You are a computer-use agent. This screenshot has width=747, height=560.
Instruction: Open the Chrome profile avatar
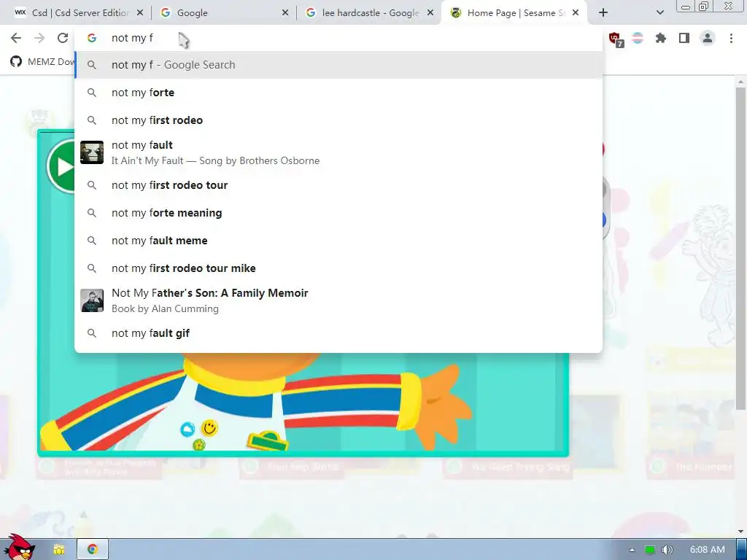(x=708, y=38)
